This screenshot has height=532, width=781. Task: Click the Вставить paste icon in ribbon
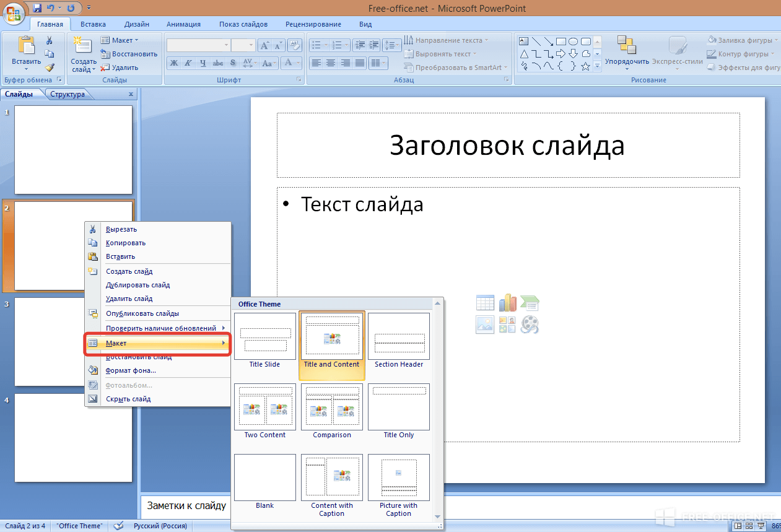coord(26,46)
